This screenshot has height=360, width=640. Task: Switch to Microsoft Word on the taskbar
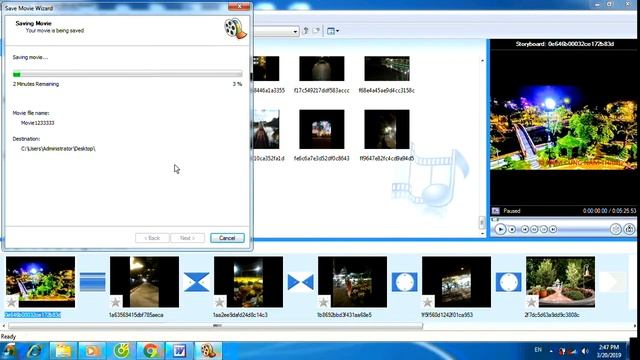tap(179, 351)
